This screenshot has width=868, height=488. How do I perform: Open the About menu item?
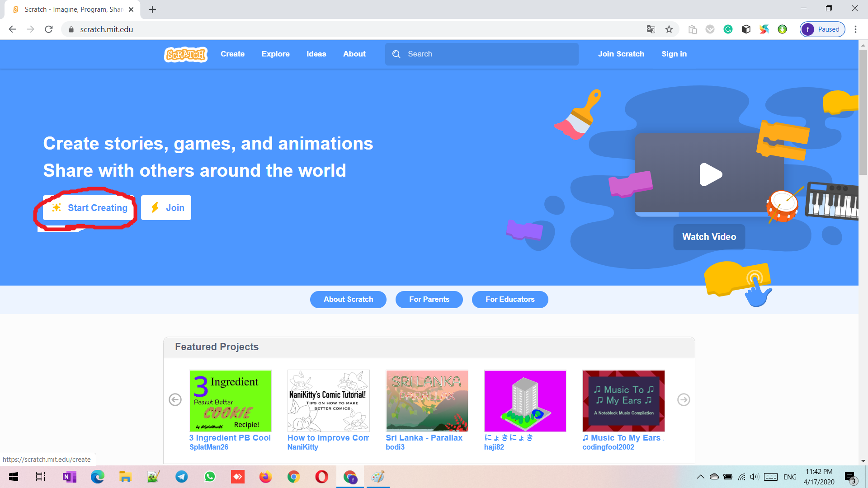coord(354,54)
